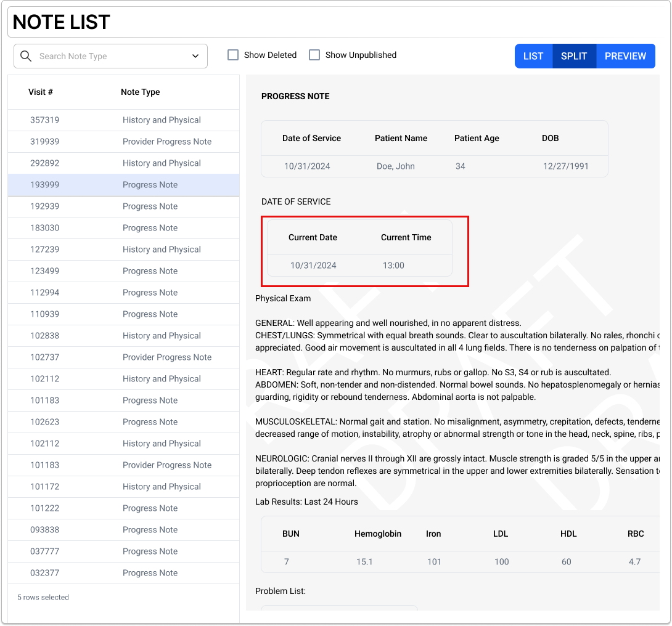Pick visit 123499 Progress Note row
Image resolution: width=672 pixels, height=626 pixels.
[x=123, y=271]
